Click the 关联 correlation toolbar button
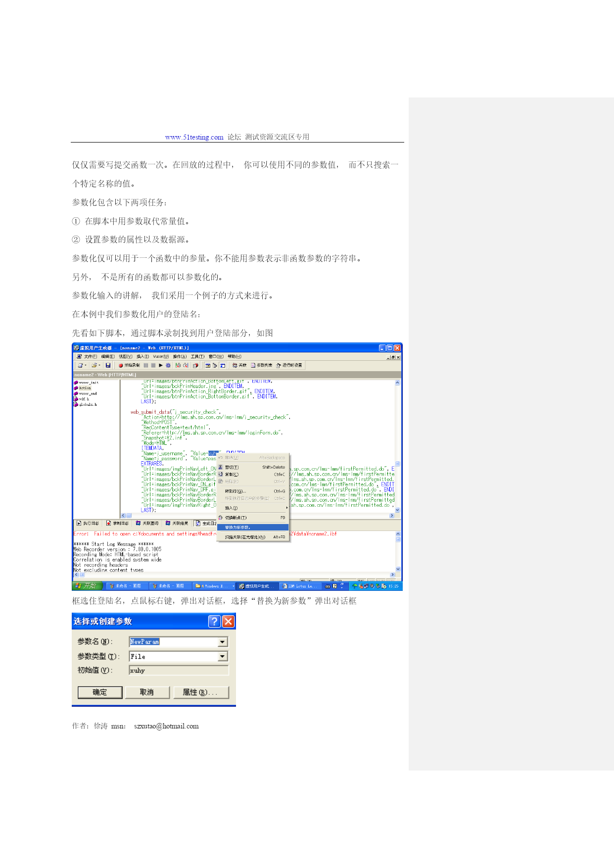The width and height of the screenshot is (614, 868). click(239, 365)
